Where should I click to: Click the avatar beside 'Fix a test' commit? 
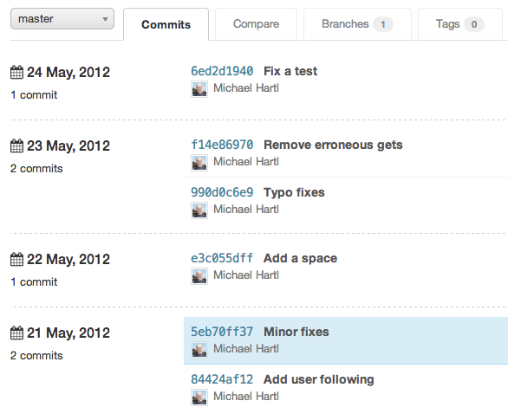pyautogui.click(x=199, y=89)
